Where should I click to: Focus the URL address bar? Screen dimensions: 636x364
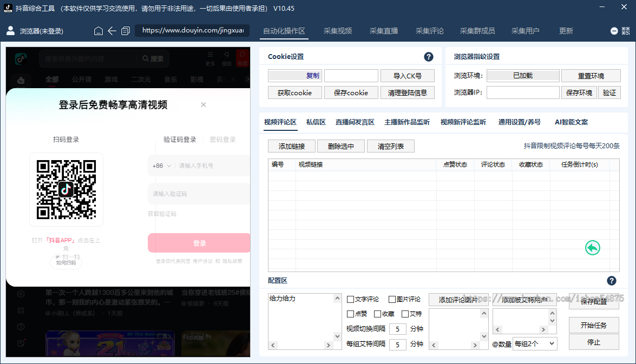192,30
